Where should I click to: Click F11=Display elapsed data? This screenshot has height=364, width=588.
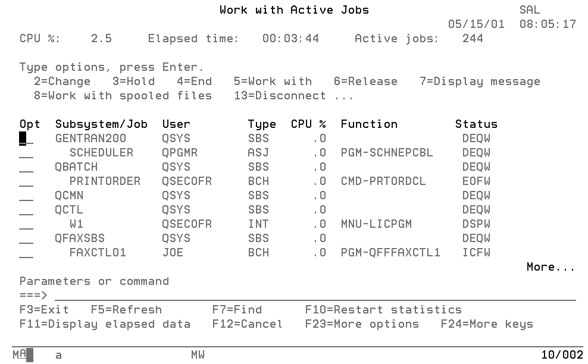coord(105,324)
